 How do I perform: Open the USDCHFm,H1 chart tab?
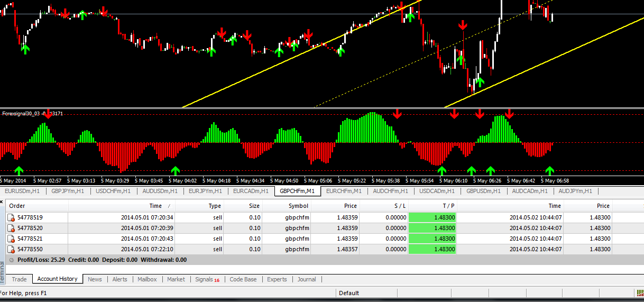coord(113,191)
